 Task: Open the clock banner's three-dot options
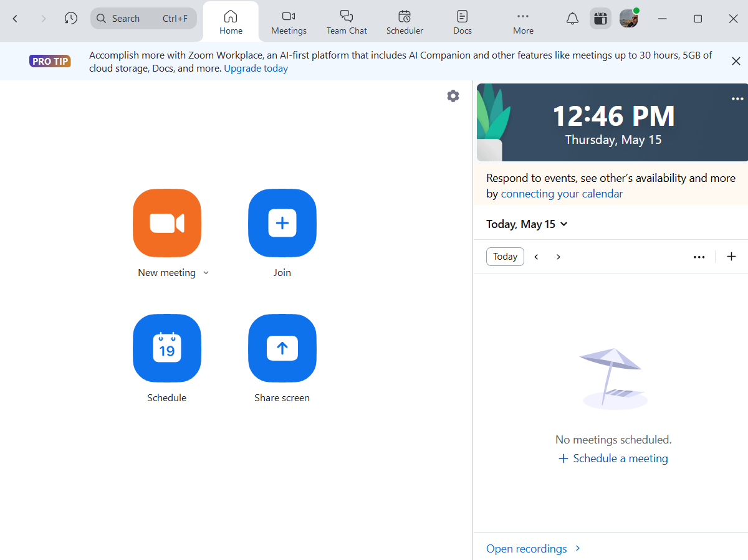(x=737, y=99)
